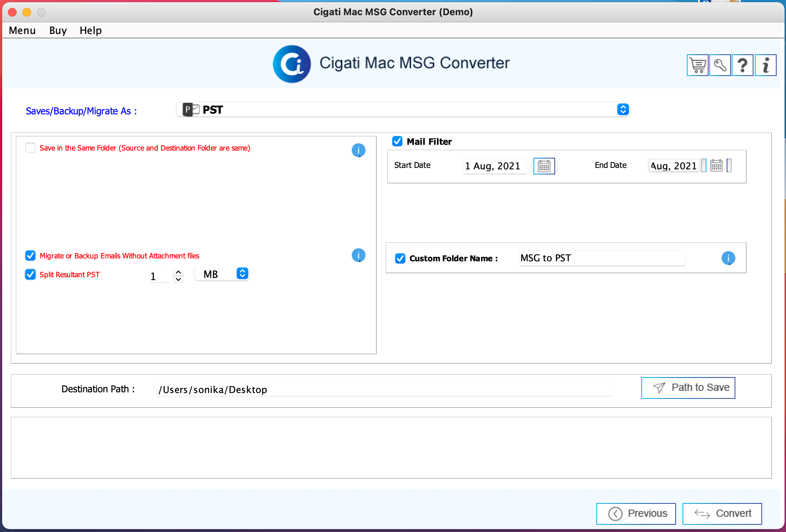The image size is (786, 532).
Task: Click info icon beside Custom Folder Name
Action: pos(728,258)
